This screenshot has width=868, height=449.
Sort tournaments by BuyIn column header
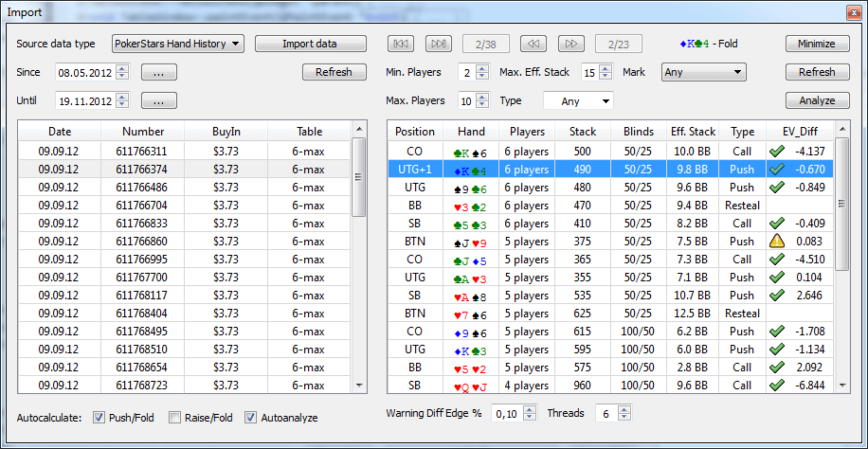[x=226, y=132]
